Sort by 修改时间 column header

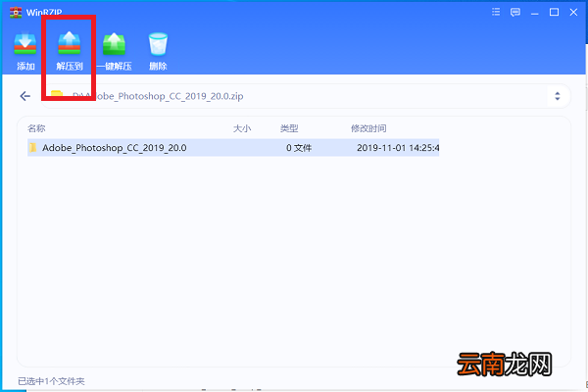point(368,128)
